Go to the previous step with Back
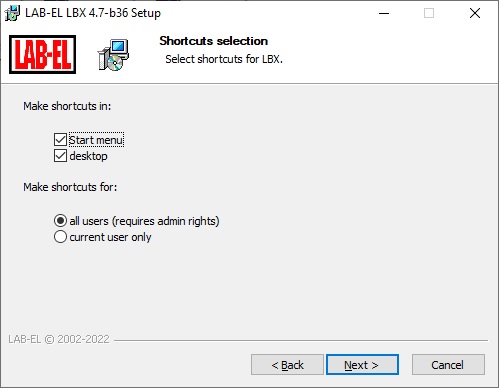 pyautogui.click(x=287, y=365)
